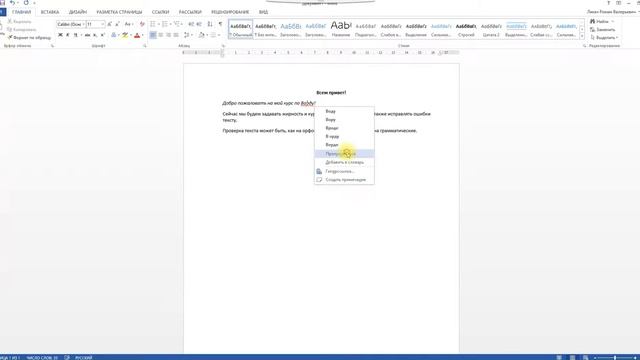
Task: Apply superscript formatting
Action: tap(102, 36)
